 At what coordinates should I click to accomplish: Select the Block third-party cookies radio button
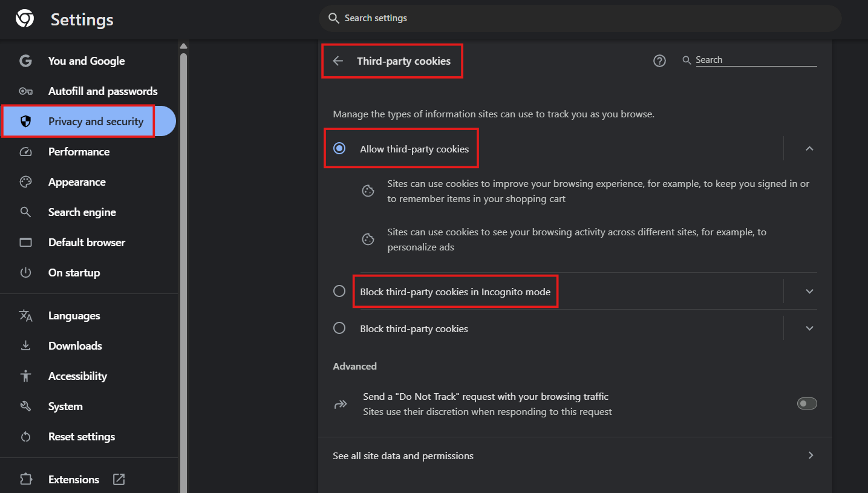click(x=339, y=328)
